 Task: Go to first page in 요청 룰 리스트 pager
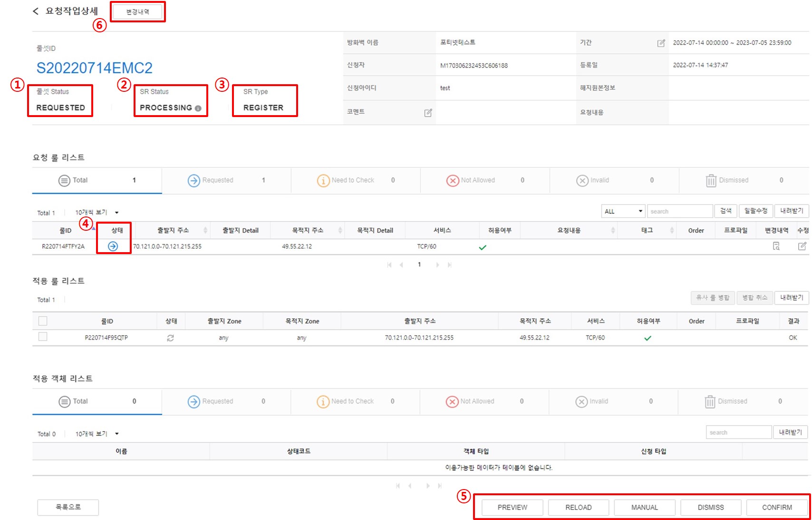point(389,265)
